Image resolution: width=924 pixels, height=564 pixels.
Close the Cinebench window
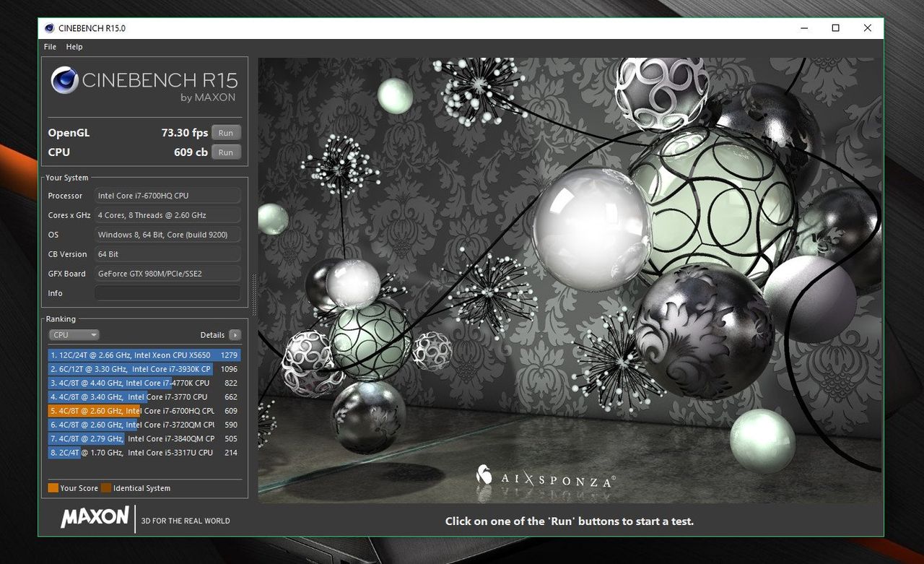point(868,28)
